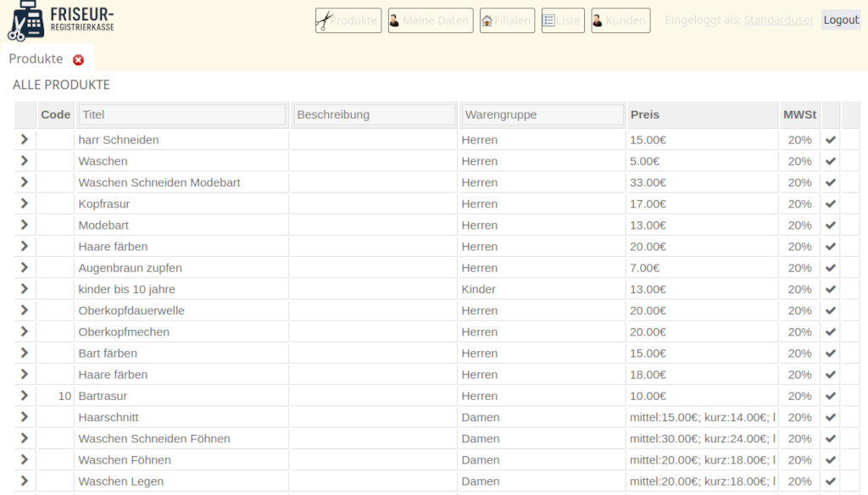This screenshot has height=495, width=868.
Task: Toggle the checkmark on the Waschen row
Action: (830, 161)
